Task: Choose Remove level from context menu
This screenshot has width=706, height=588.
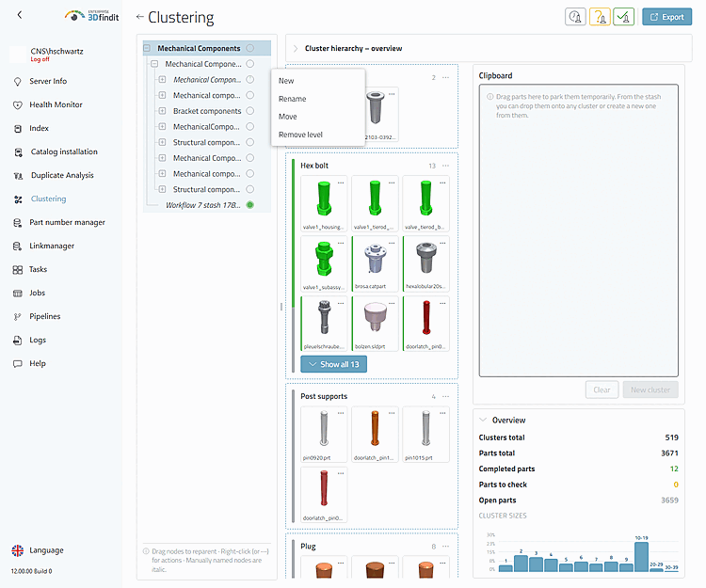Action: pyautogui.click(x=300, y=135)
